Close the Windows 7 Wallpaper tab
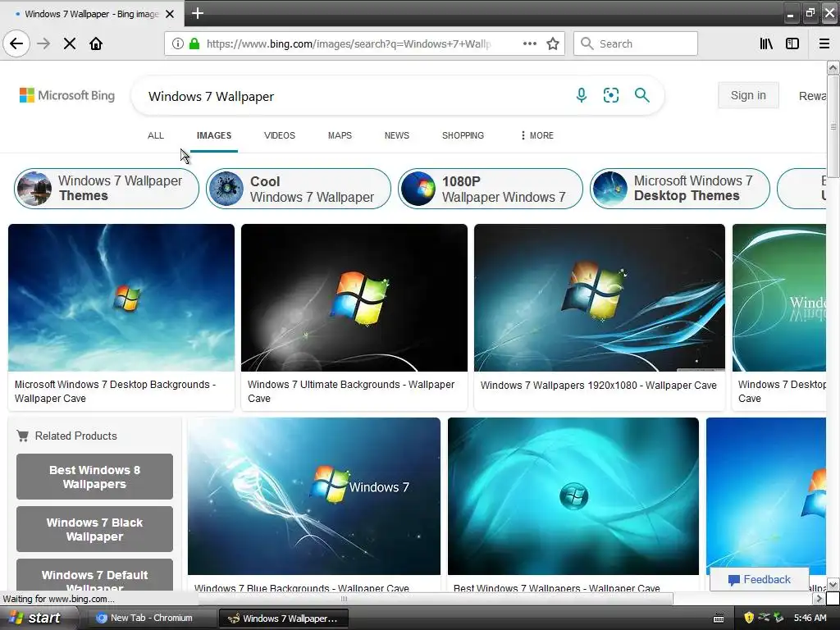 point(170,14)
